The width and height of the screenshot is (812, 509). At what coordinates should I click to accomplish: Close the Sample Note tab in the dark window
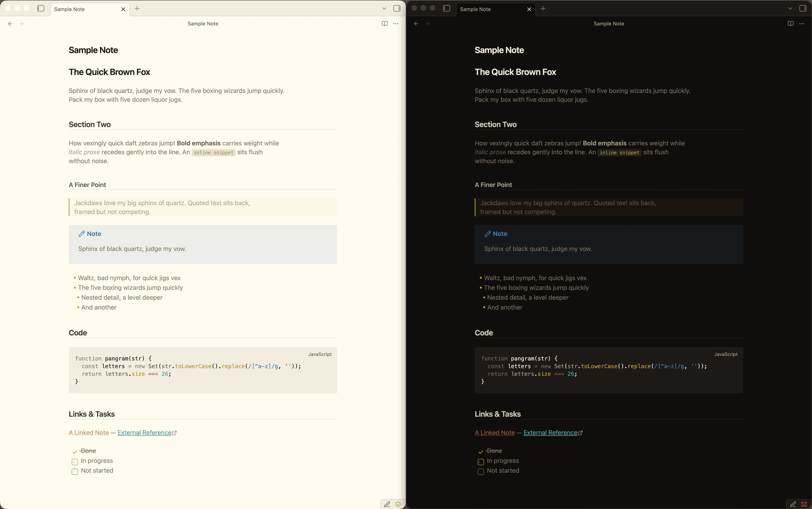(x=529, y=9)
